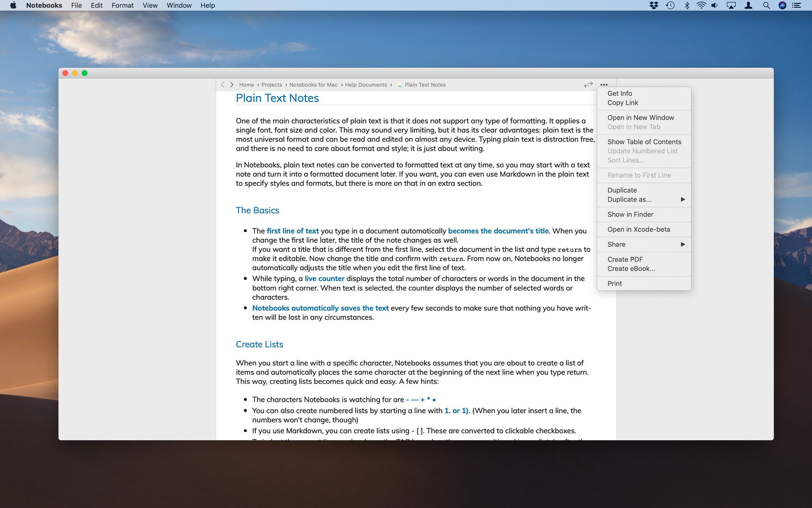Image resolution: width=812 pixels, height=508 pixels.
Task: Open Spotlight search magnifier icon
Action: [x=766, y=5]
